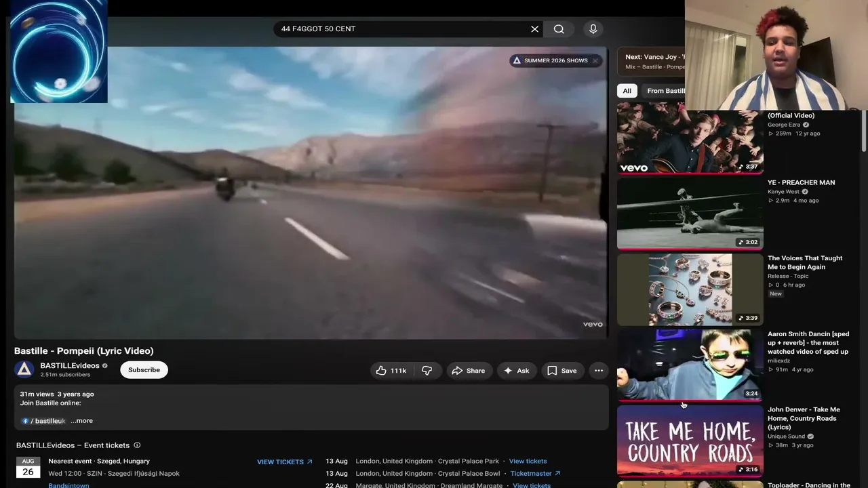The image size is (868, 488).
Task: Click the London Crystal Palace Park event row
Action: [x=437, y=461]
